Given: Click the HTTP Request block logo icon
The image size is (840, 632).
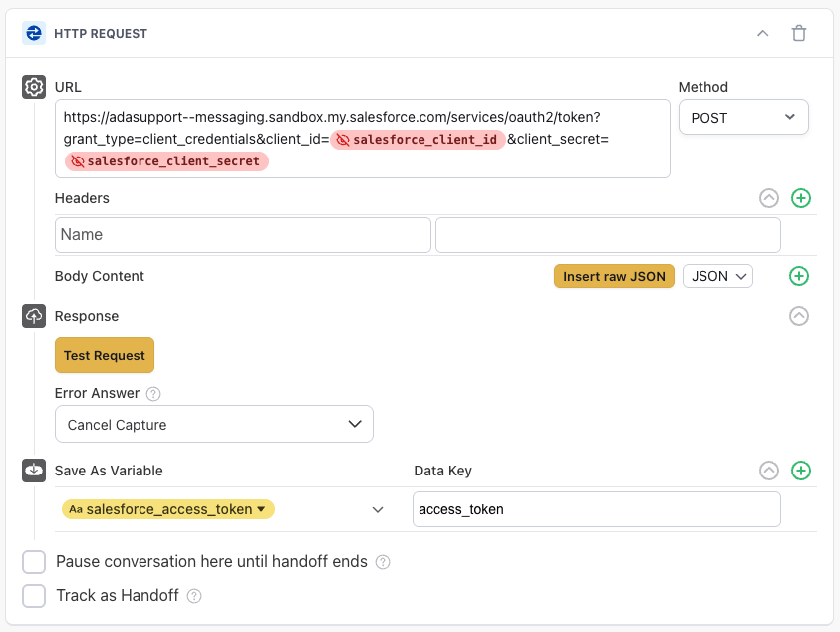Looking at the screenshot, I should click(x=34, y=33).
